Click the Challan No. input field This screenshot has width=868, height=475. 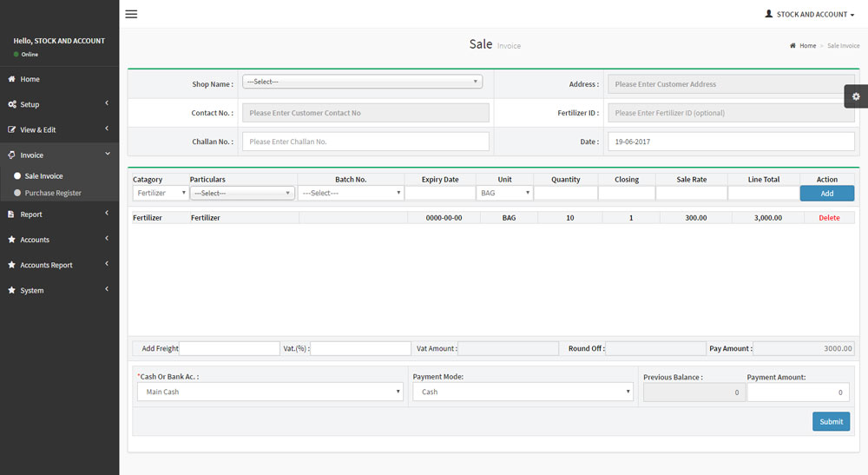365,142
